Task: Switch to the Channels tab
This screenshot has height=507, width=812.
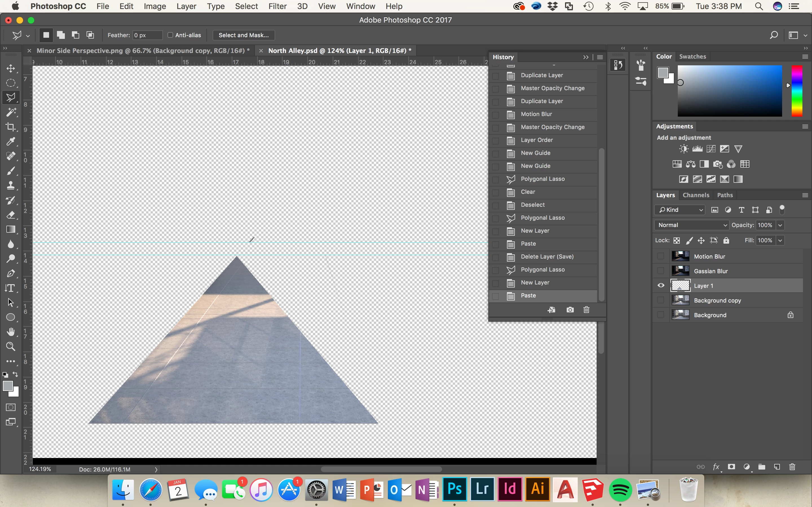Action: [x=696, y=195]
